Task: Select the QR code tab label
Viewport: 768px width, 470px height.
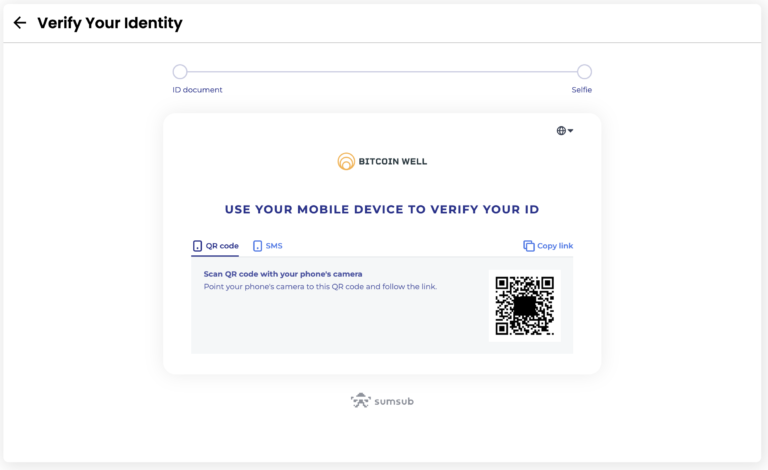Action: (x=222, y=246)
